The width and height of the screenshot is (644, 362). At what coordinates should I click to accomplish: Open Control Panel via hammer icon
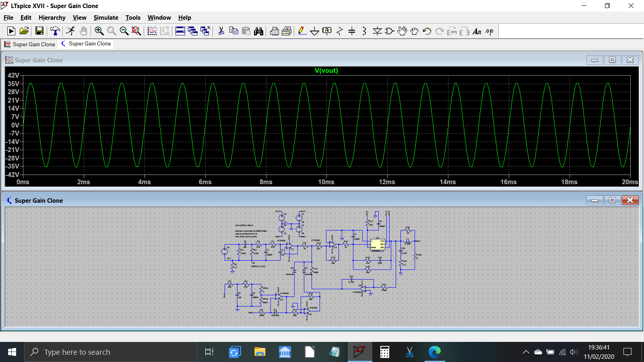click(55, 31)
